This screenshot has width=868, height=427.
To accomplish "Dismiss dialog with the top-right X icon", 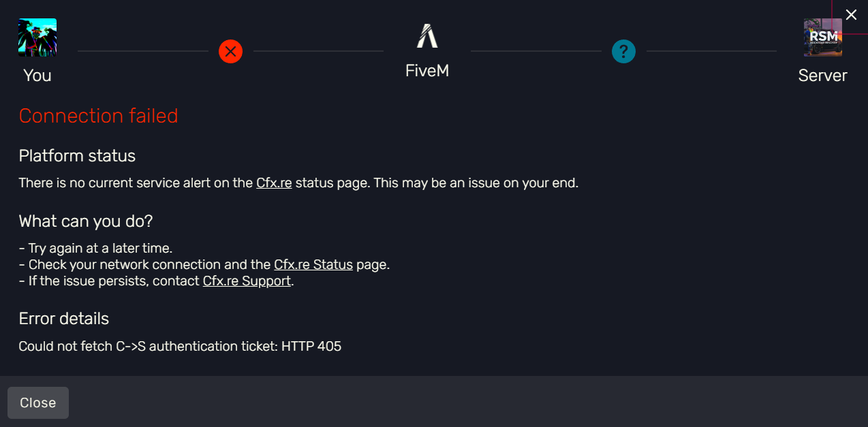I will click(x=851, y=15).
